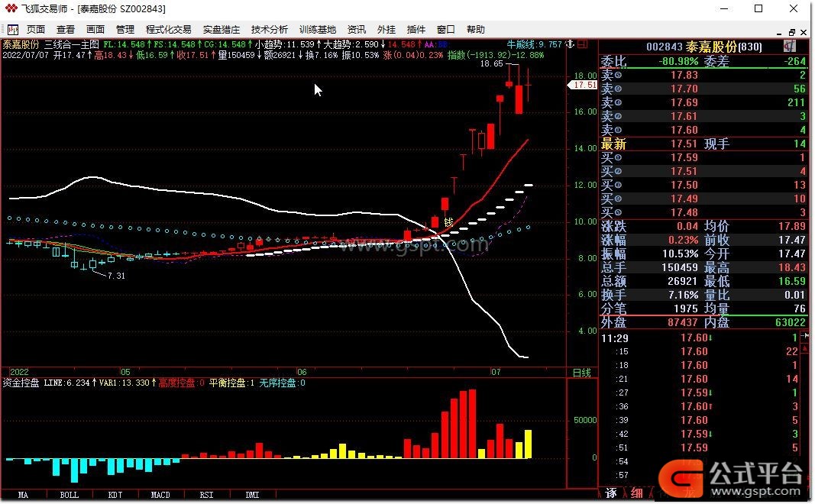Click the 最高 18.43 value
The image size is (815, 504).
[792, 267]
